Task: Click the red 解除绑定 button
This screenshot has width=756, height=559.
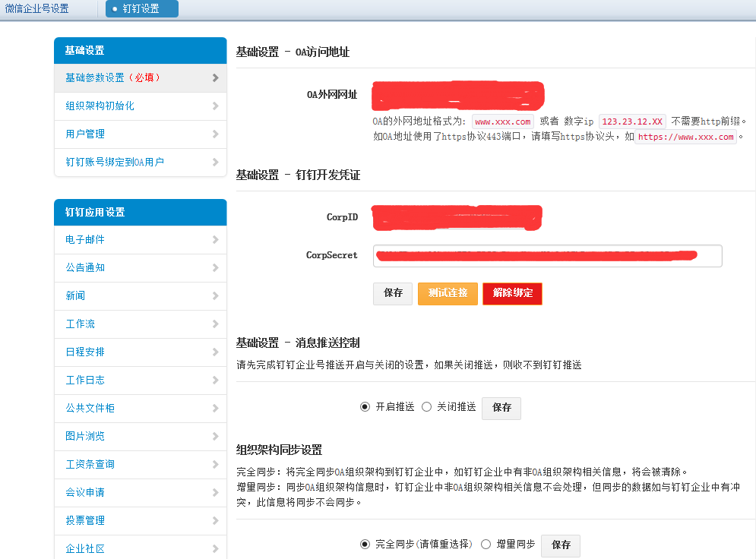Action: pos(513,293)
